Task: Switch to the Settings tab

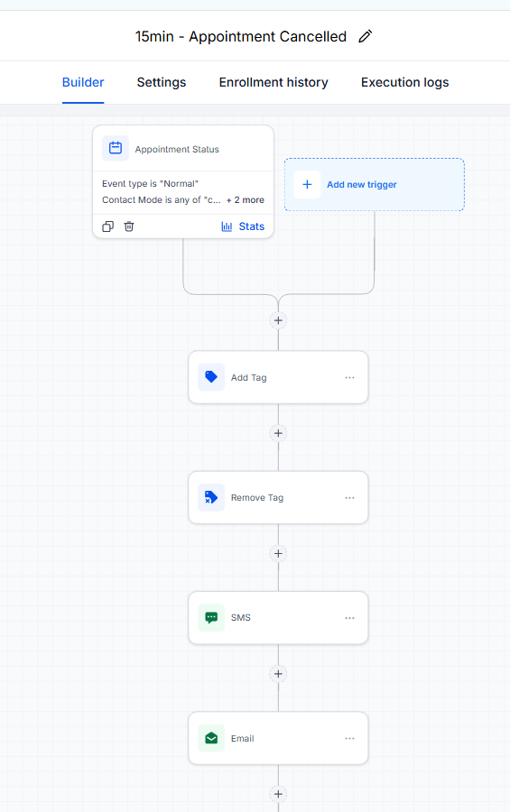Action: point(162,82)
